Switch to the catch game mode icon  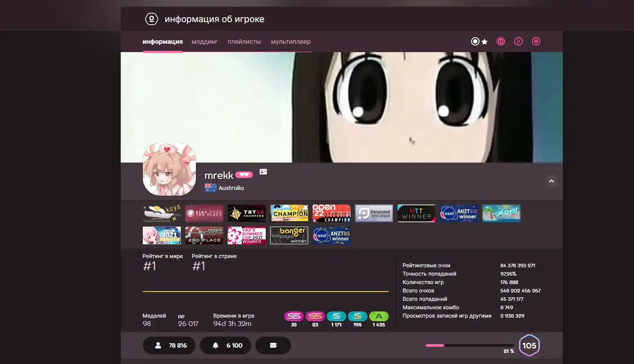click(x=519, y=42)
